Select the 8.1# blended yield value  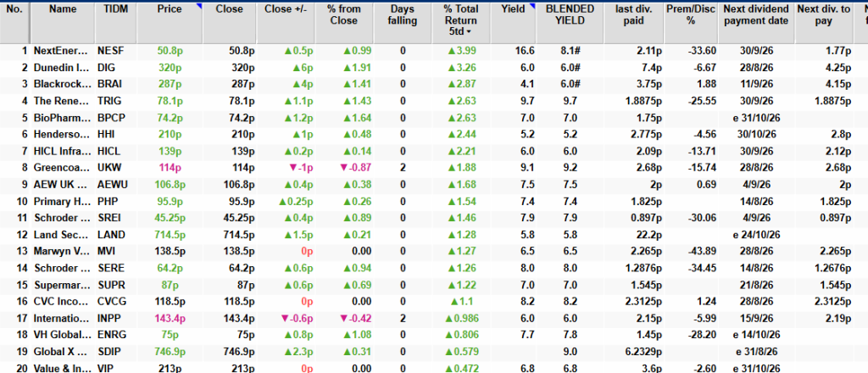570,51
